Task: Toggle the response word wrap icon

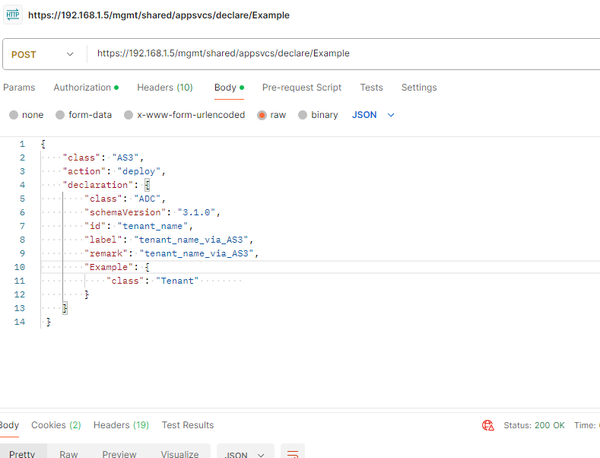Action: [292, 453]
